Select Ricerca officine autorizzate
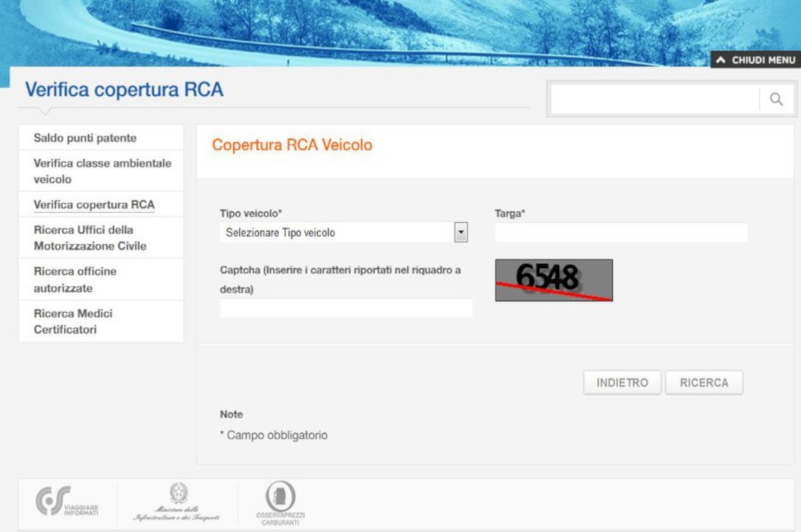The width and height of the screenshot is (801, 532). click(75, 280)
